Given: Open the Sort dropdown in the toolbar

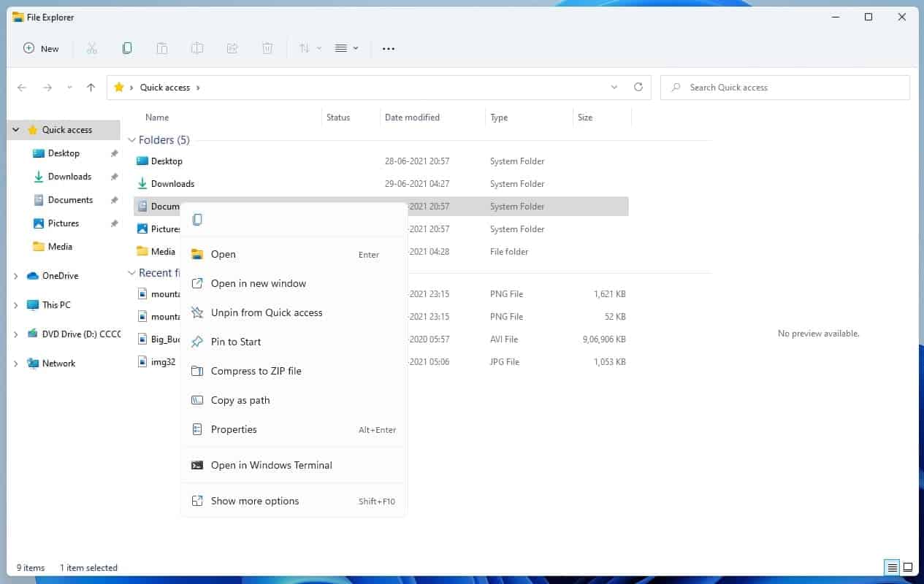Looking at the screenshot, I should 308,48.
